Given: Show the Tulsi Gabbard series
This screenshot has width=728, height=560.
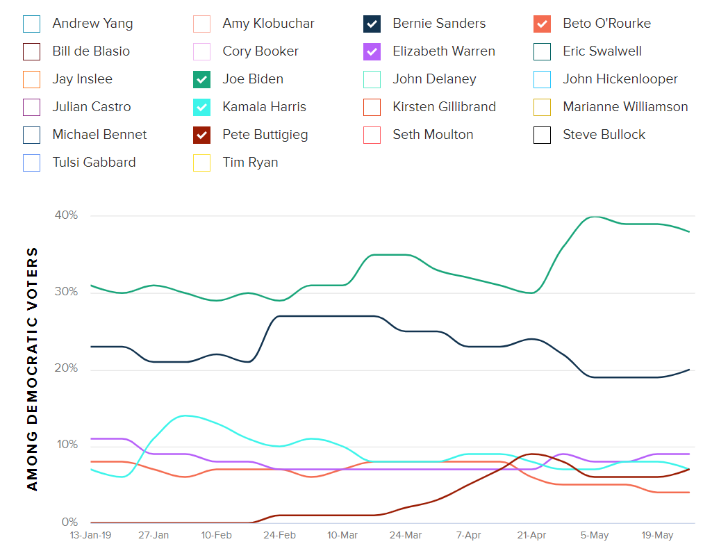Looking at the screenshot, I should pyautogui.click(x=32, y=163).
